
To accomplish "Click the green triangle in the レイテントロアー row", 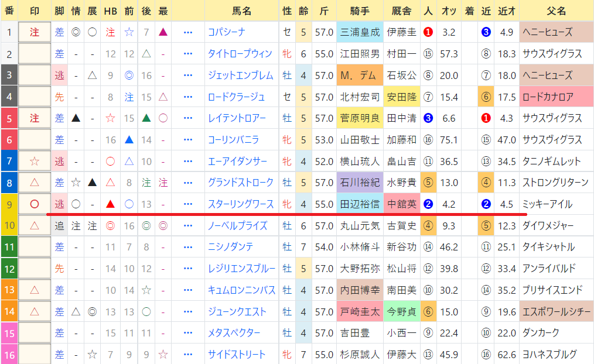I will click(x=146, y=118).
